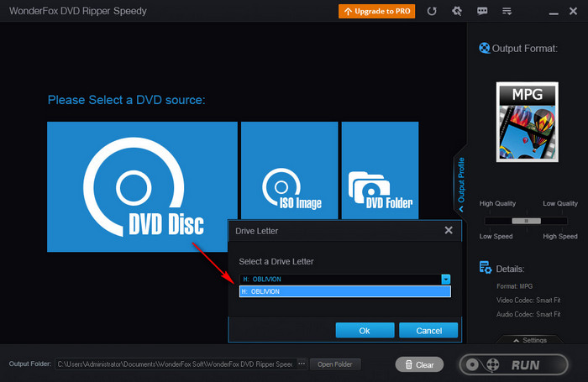This screenshot has height=382, width=588.
Task: Confirm with the Ok button
Action: tap(365, 330)
